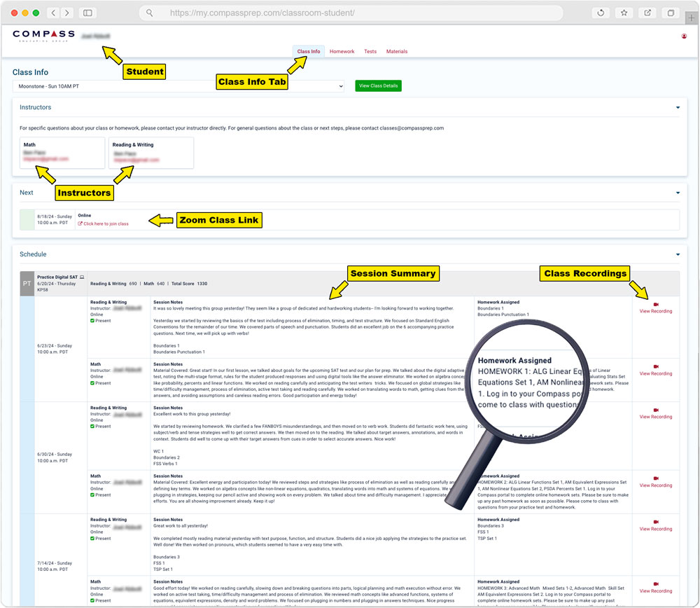Collapse the Instructors section arrow
Viewport: 700px width, 608px height.
678,108
